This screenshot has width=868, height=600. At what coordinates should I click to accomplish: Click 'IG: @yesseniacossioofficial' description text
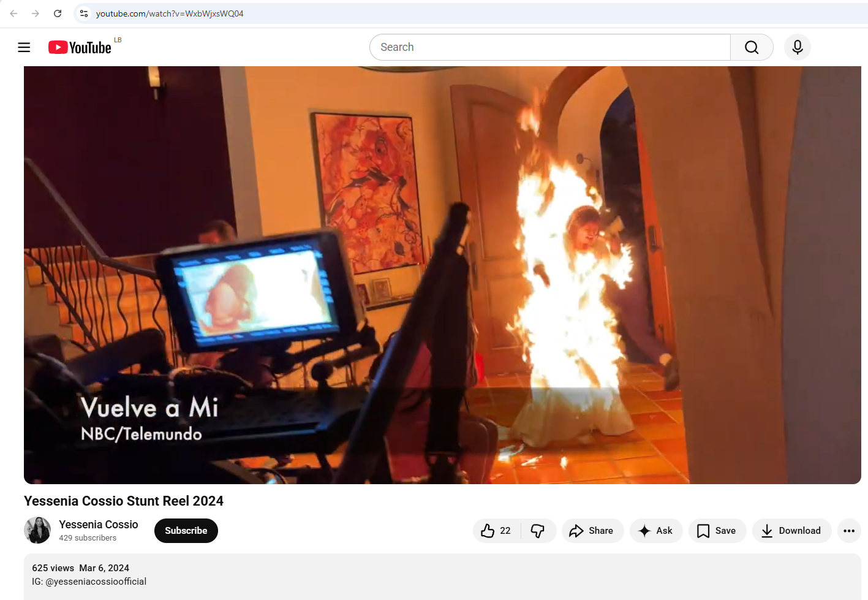click(89, 582)
